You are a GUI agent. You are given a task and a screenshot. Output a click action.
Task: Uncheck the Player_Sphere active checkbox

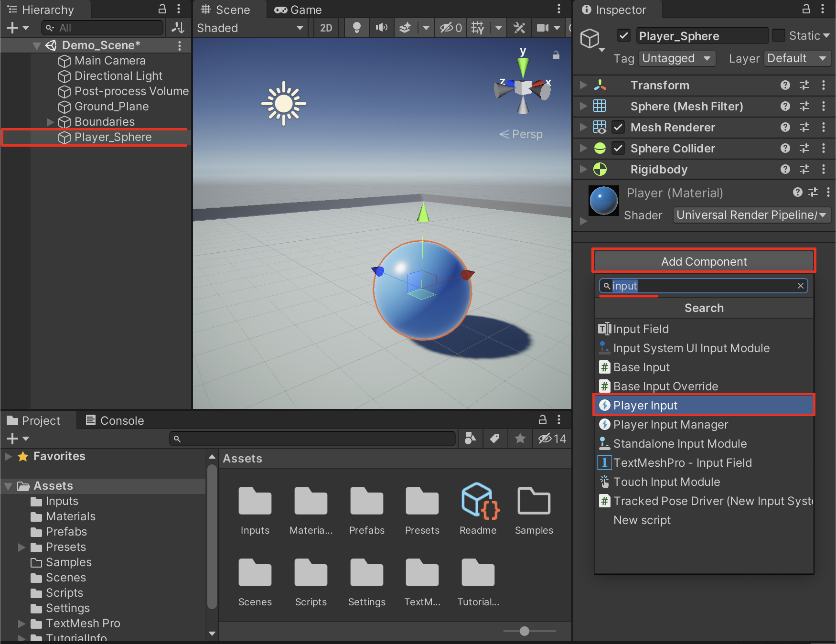[x=623, y=36]
